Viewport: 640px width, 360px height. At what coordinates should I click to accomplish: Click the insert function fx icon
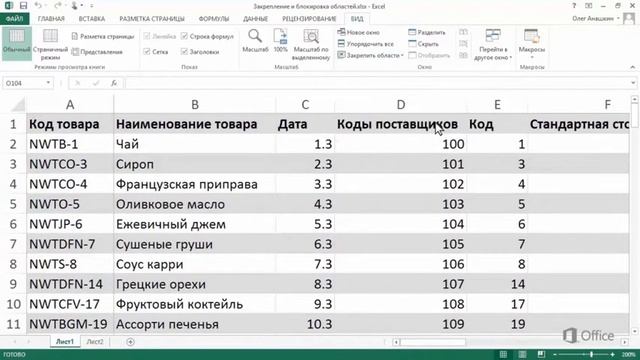coord(114,83)
